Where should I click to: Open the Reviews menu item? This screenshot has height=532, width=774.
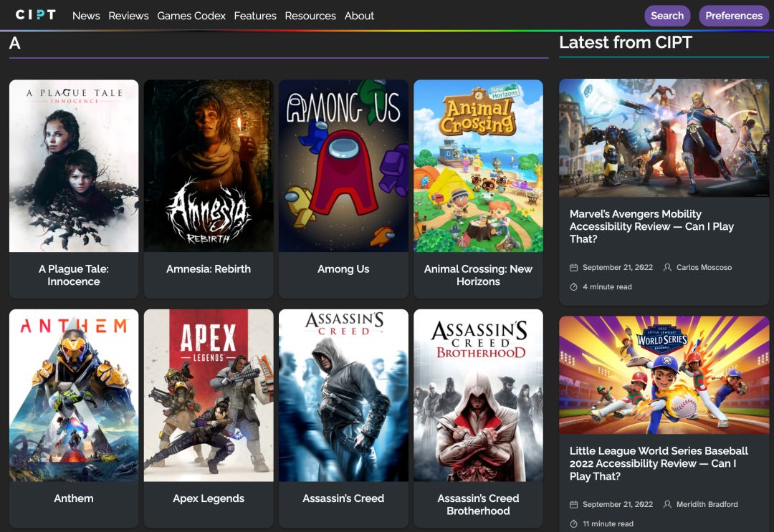(x=128, y=16)
